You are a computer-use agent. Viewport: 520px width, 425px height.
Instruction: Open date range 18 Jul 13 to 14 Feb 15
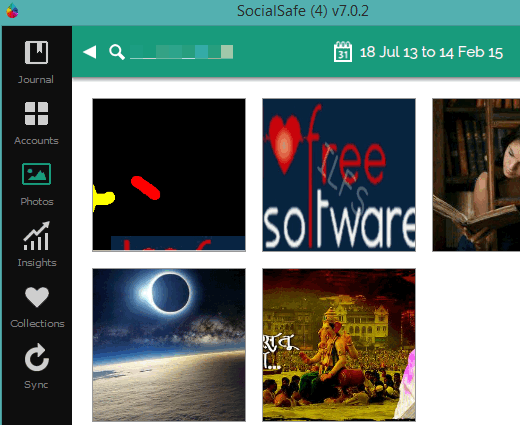(431, 52)
